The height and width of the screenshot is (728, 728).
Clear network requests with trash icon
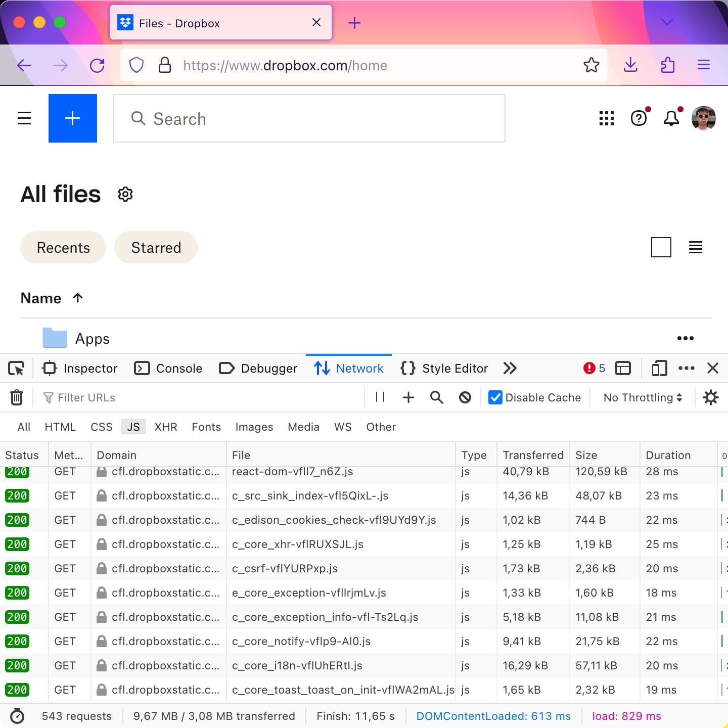click(17, 397)
